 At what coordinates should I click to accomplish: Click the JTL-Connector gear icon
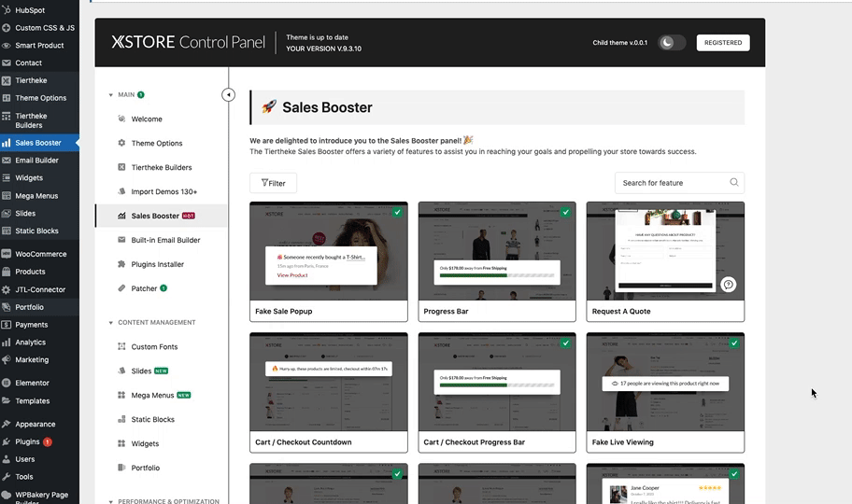[7, 289]
